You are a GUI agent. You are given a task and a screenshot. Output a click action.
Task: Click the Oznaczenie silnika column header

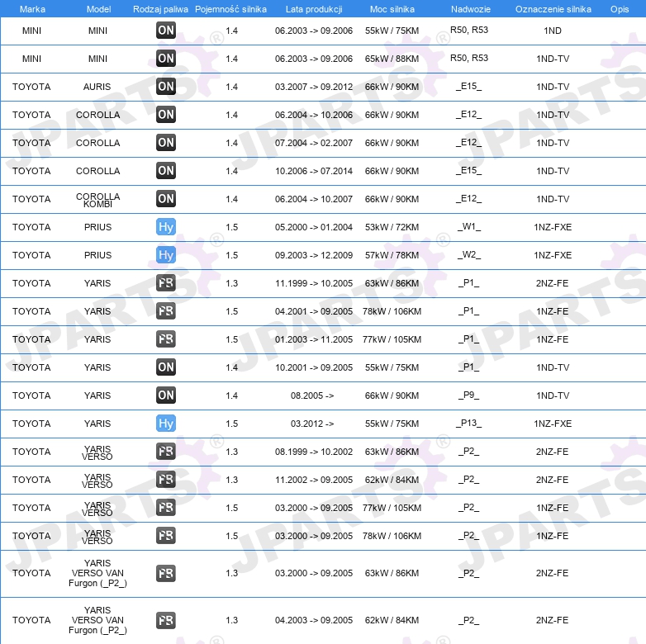pos(553,9)
